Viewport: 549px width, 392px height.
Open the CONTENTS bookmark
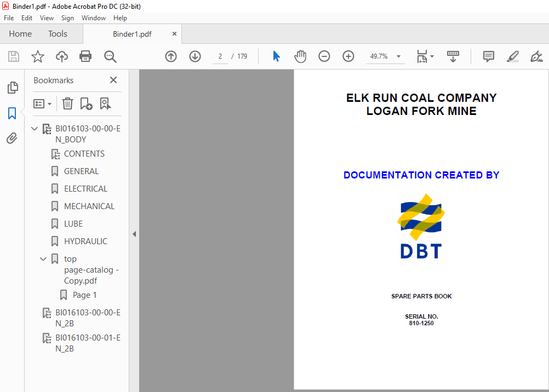point(84,154)
